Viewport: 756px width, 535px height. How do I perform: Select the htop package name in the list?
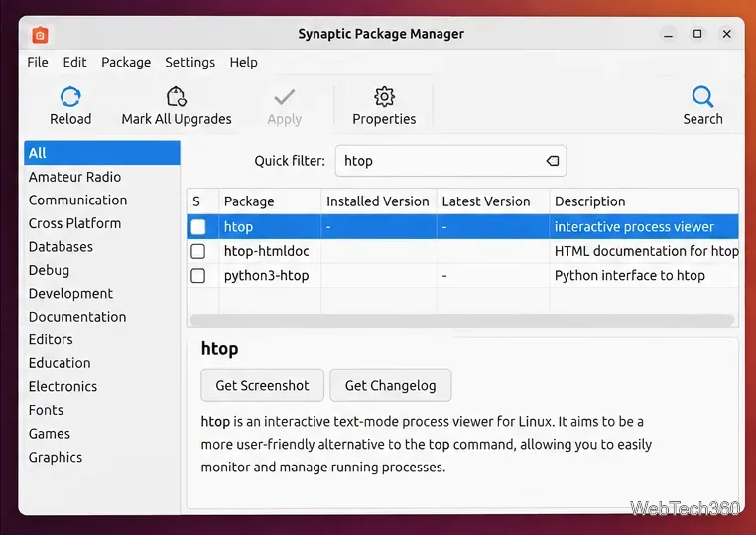(x=238, y=226)
